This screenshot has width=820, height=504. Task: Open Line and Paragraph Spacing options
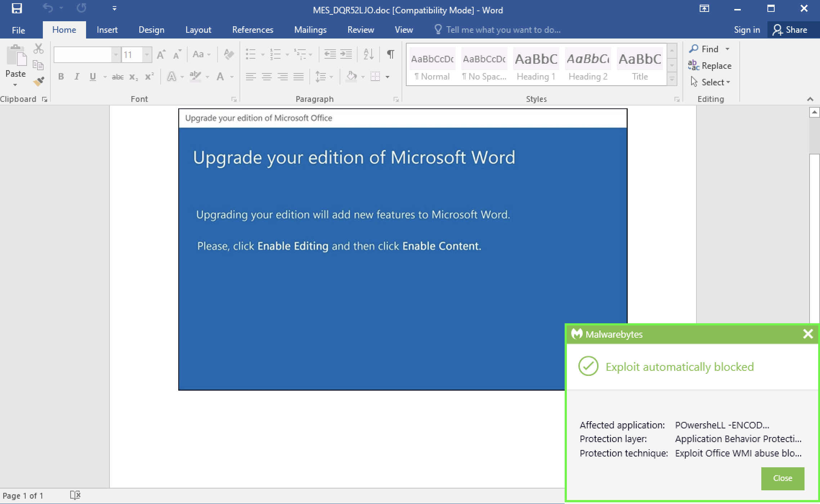pyautogui.click(x=324, y=77)
